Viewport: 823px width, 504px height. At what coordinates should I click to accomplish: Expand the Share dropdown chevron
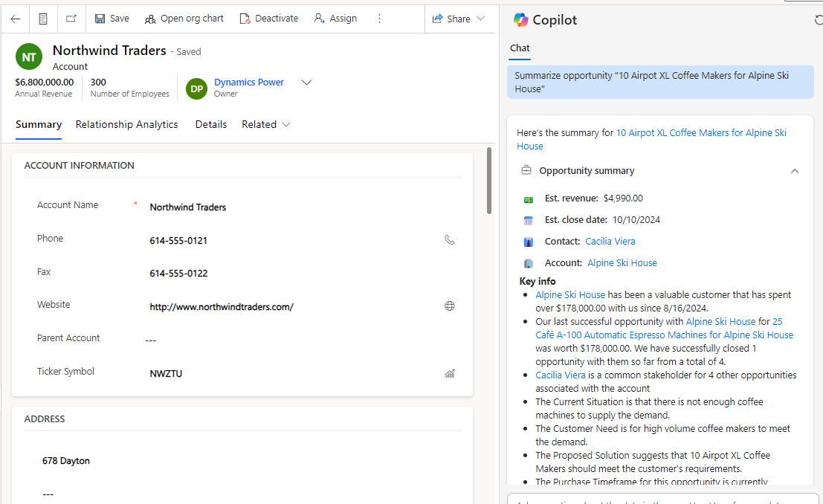[481, 19]
